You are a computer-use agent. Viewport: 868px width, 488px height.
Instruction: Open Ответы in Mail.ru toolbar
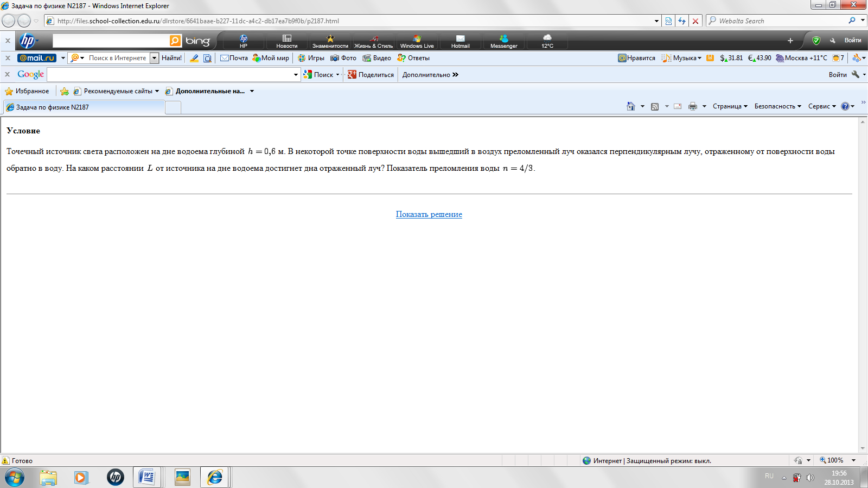click(413, 58)
